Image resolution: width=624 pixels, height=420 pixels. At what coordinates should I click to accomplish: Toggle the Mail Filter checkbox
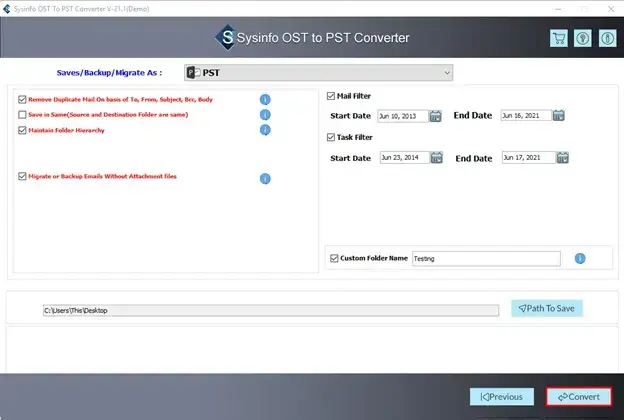(331, 96)
